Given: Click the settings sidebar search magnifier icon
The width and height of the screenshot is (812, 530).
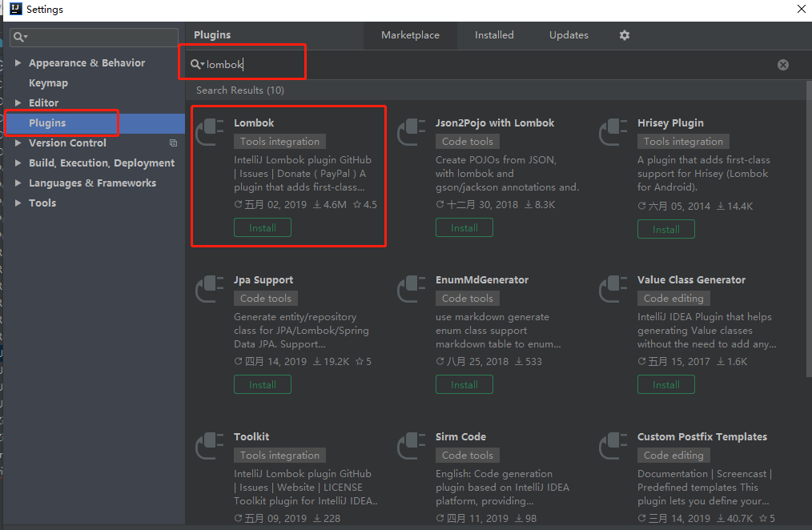Looking at the screenshot, I should [20, 37].
